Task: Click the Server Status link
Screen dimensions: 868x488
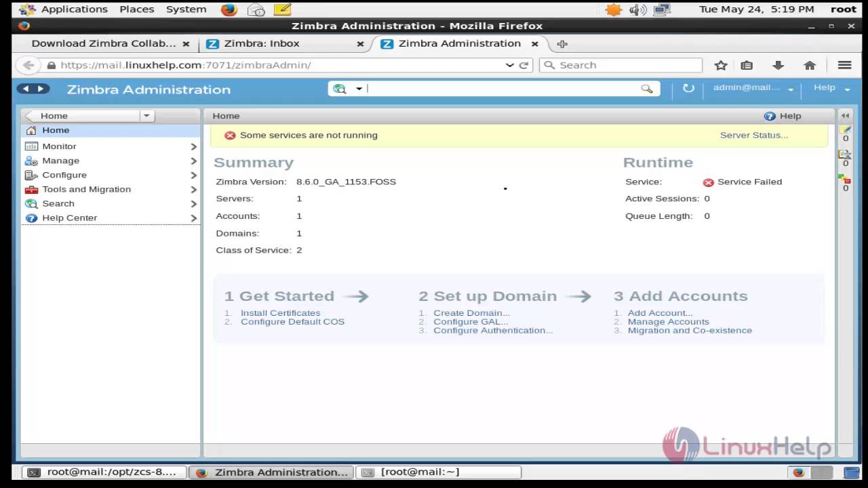Action: [x=754, y=136]
